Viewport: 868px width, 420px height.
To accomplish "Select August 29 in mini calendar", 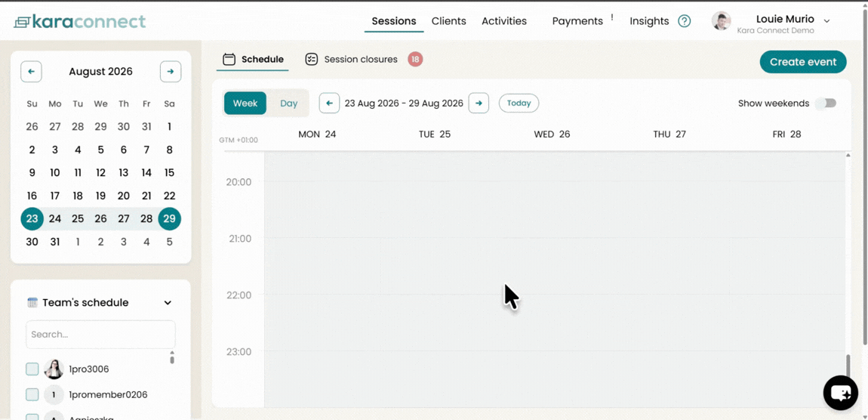I will pos(169,219).
